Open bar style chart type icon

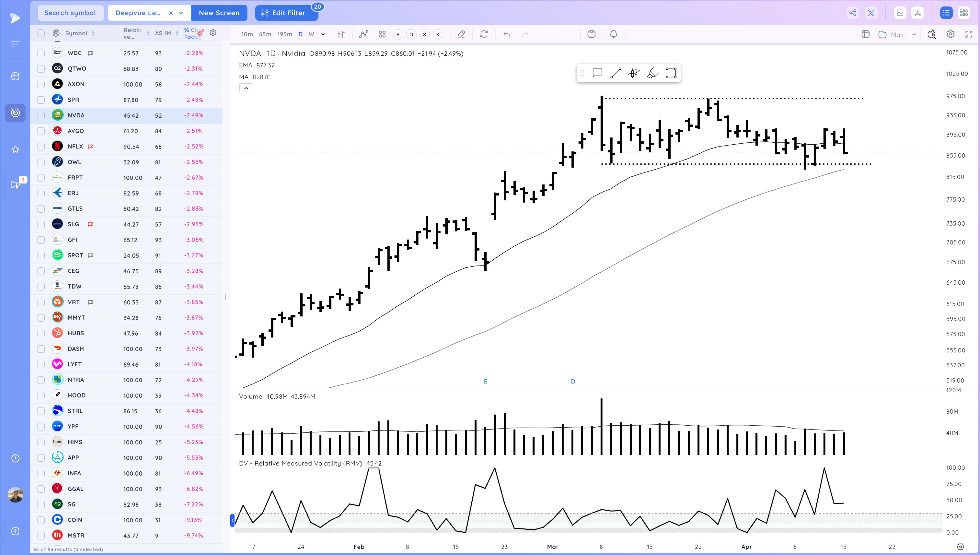coord(341,34)
